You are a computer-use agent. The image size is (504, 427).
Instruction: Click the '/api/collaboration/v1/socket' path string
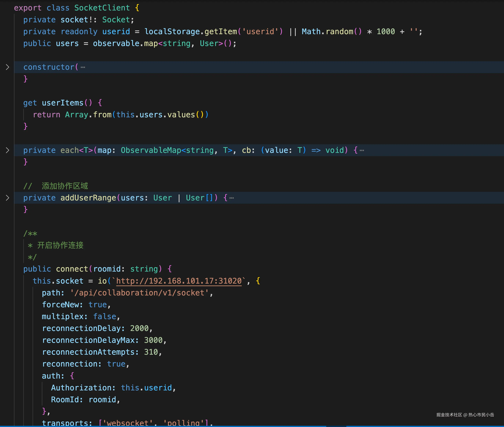(x=139, y=293)
